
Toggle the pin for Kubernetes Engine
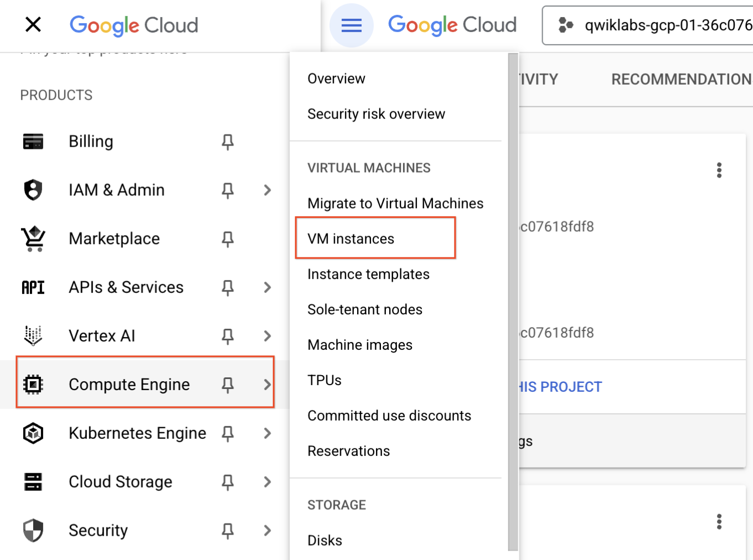(228, 434)
